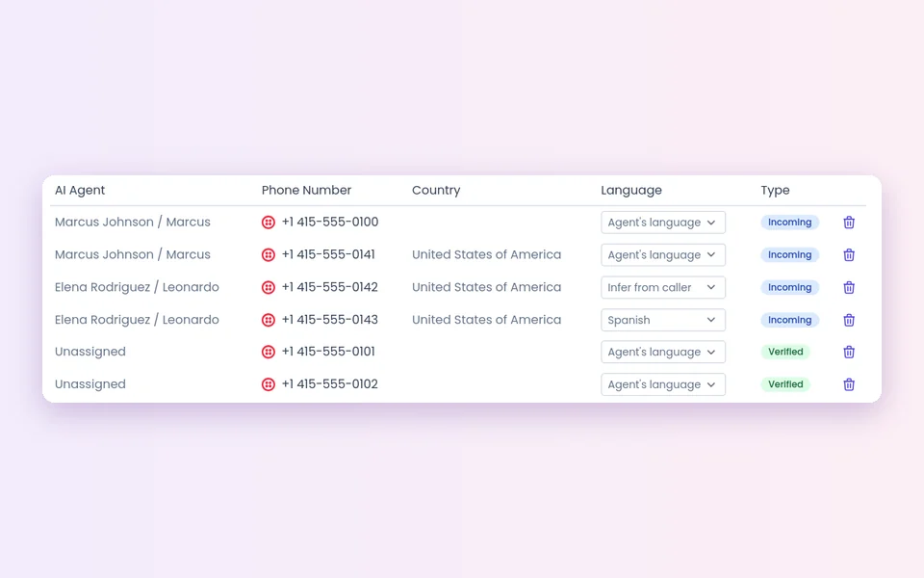Click the Twilio icon beside +1 415-555-0141
The height and width of the screenshot is (578, 924).
pos(269,254)
